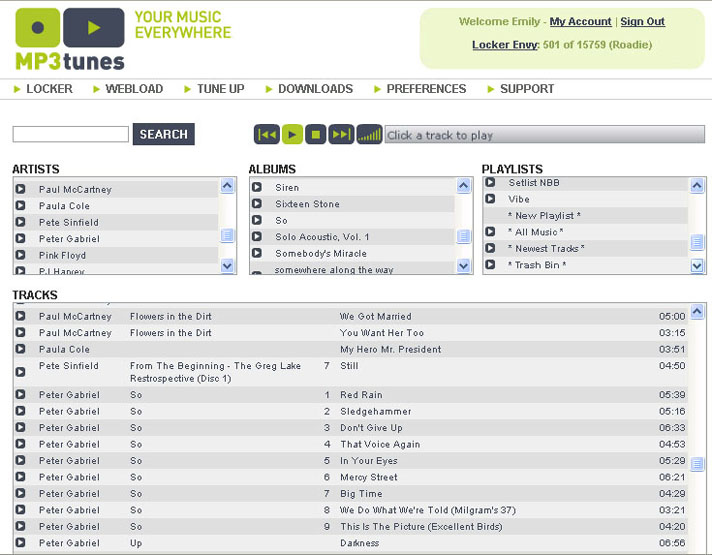Play track Big Time icon
712x555 pixels.
(20, 493)
